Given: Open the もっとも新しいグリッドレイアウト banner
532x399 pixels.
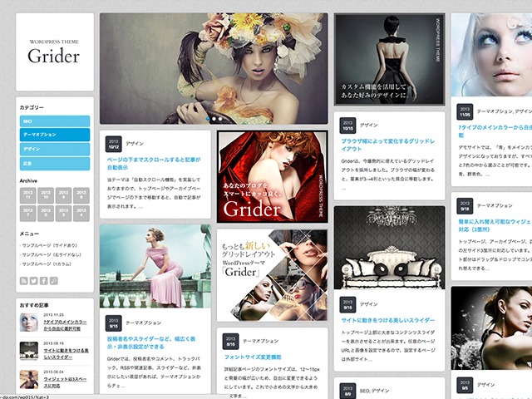Looking at the screenshot, I should [272, 275].
